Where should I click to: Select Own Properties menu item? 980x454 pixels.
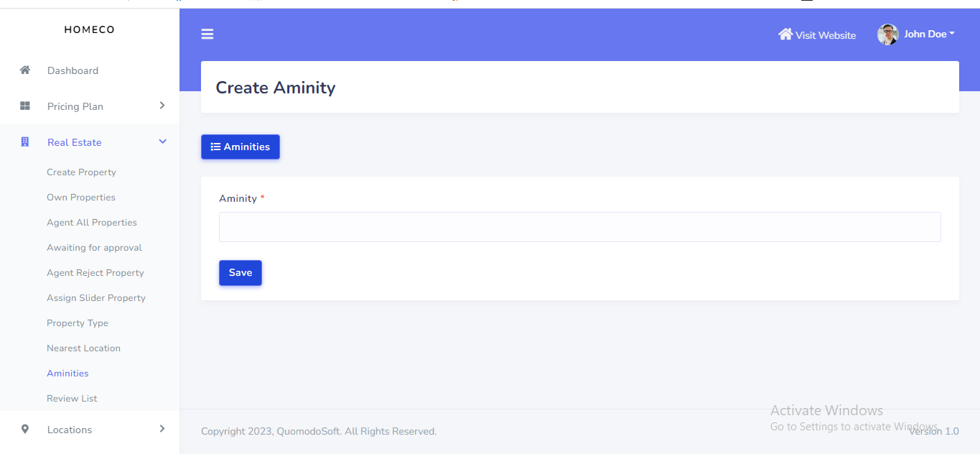tap(81, 198)
